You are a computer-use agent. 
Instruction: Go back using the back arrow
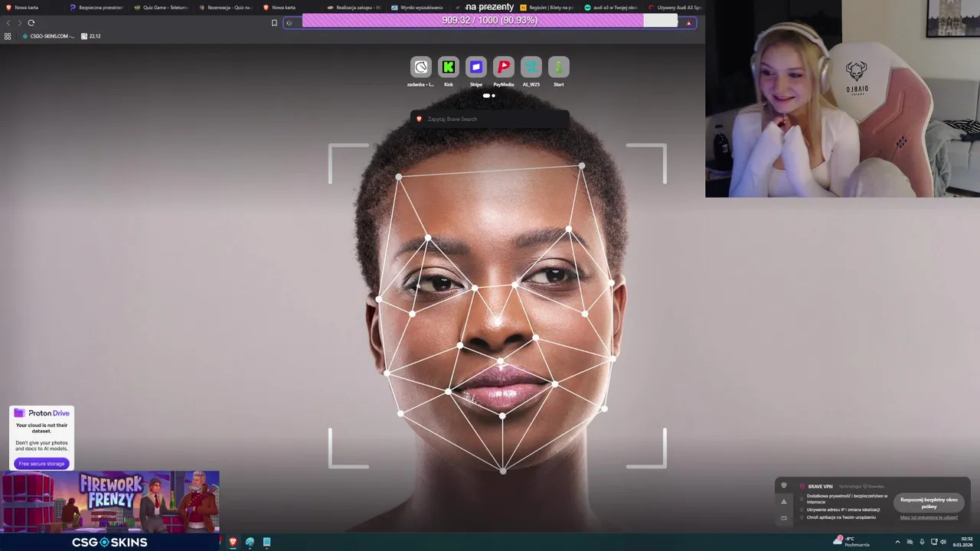pyautogui.click(x=8, y=23)
